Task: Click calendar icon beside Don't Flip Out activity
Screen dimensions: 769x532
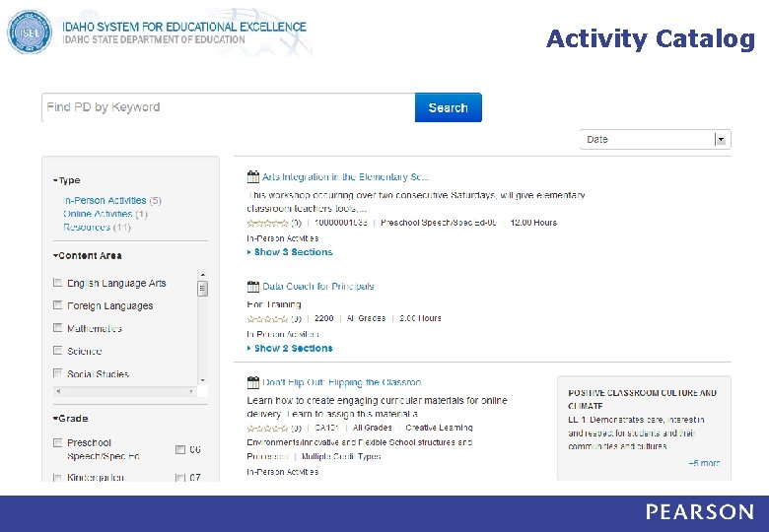Action: (x=253, y=382)
